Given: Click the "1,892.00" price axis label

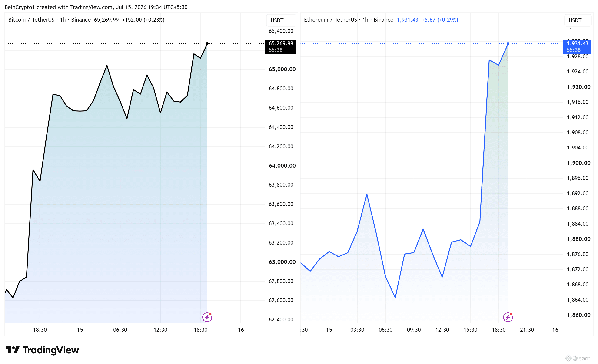Looking at the screenshot, I should [578, 193].
